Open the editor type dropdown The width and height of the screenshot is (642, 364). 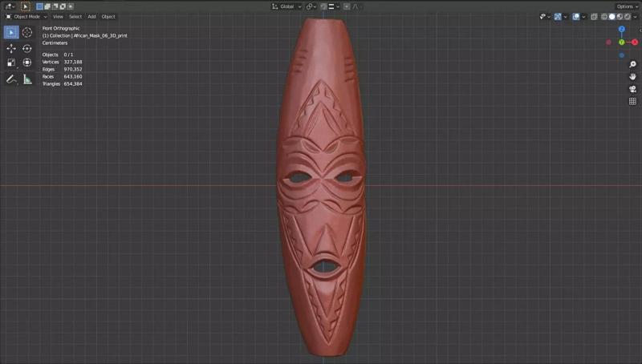point(10,6)
